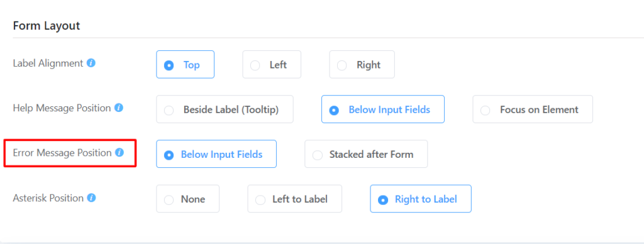Click info icon beside Asterisk Position
This screenshot has height=244, width=644.
pyautogui.click(x=92, y=198)
